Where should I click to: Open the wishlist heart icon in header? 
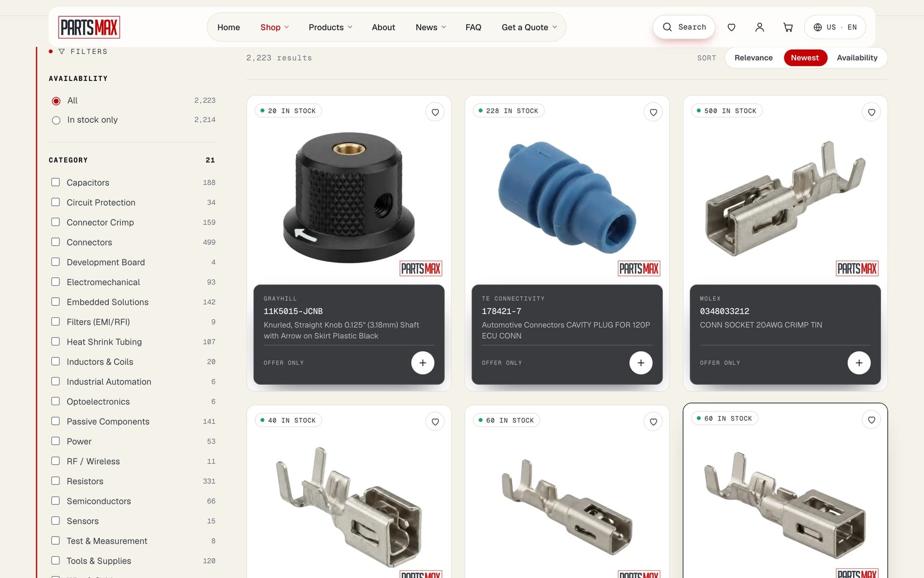(731, 27)
